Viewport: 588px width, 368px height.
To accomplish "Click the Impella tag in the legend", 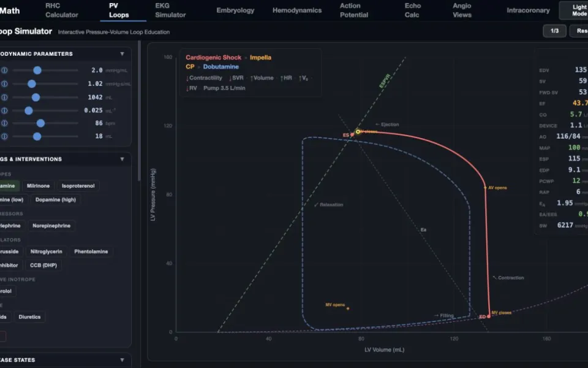I will point(261,58).
